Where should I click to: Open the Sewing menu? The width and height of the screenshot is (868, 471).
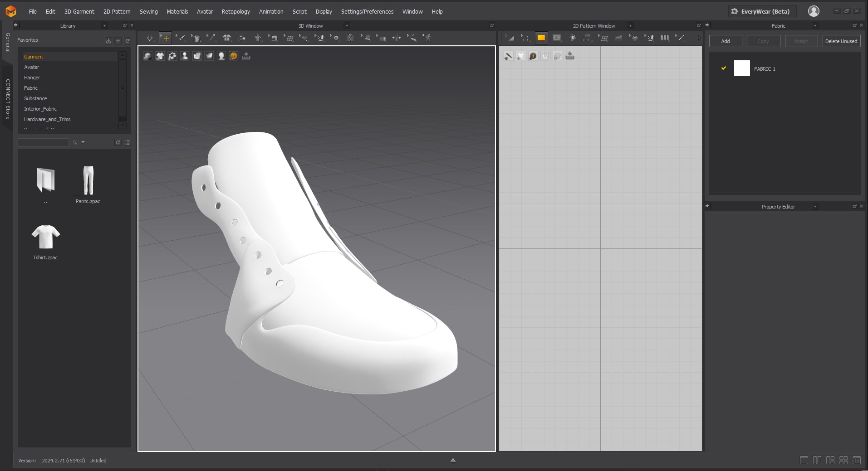point(148,11)
